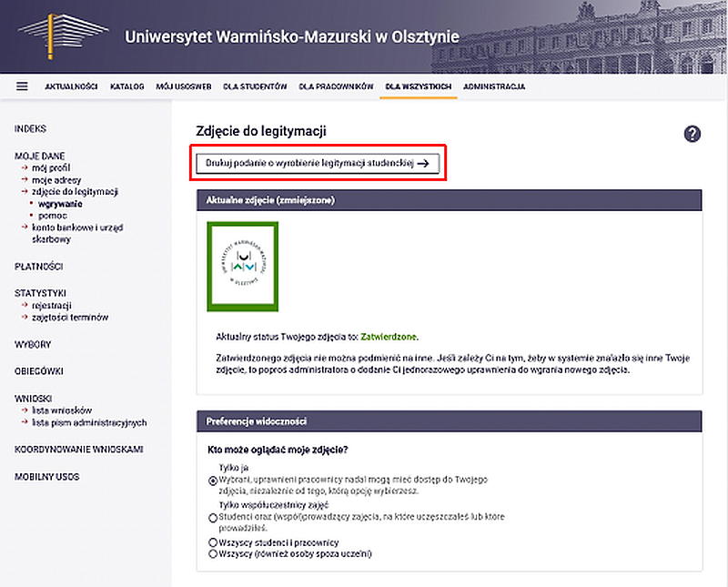Select 'Tylko współuczestnicy zajęć' radio button
The image size is (728, 587).
click(x=213, y=517)
